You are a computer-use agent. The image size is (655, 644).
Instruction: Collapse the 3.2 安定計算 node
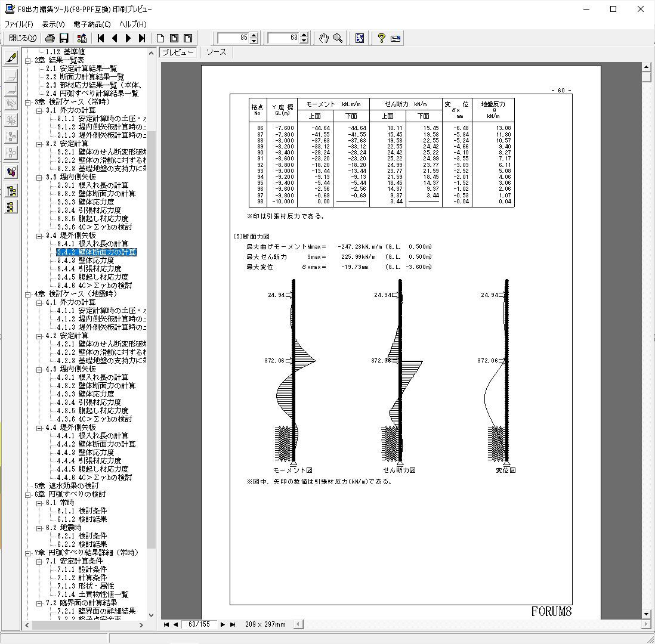click(39, 144)
